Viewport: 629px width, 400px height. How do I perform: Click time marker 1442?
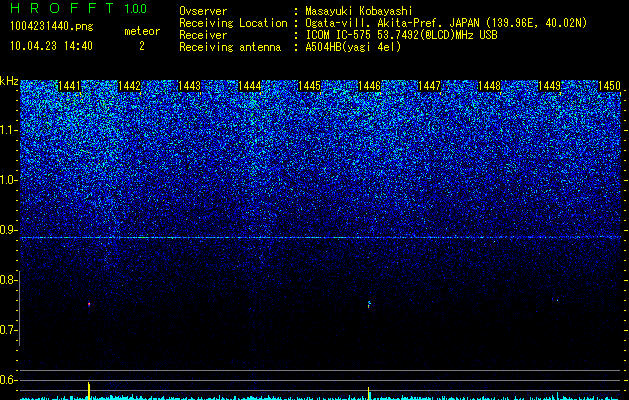130,86
